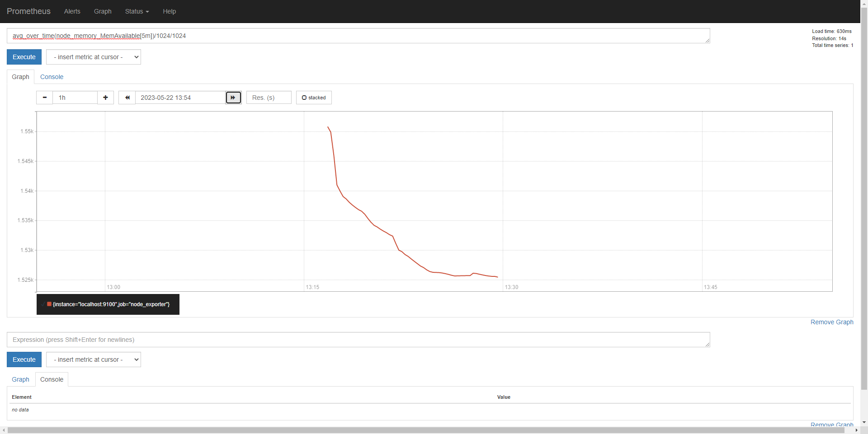868x434 pixels.
Task: Click the empty Expression input box
Action: click(x=358, y=340)
